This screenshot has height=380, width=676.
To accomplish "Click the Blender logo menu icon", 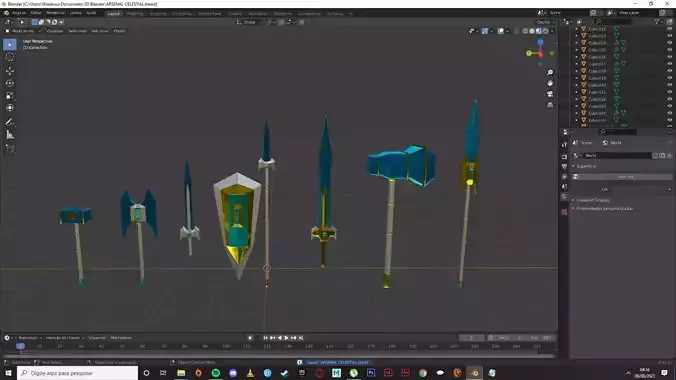I will point(6,13).
